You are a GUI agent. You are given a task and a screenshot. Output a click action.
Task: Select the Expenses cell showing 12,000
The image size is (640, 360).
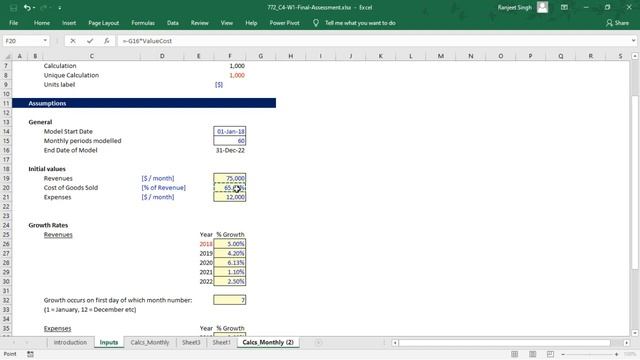point(229,197)
